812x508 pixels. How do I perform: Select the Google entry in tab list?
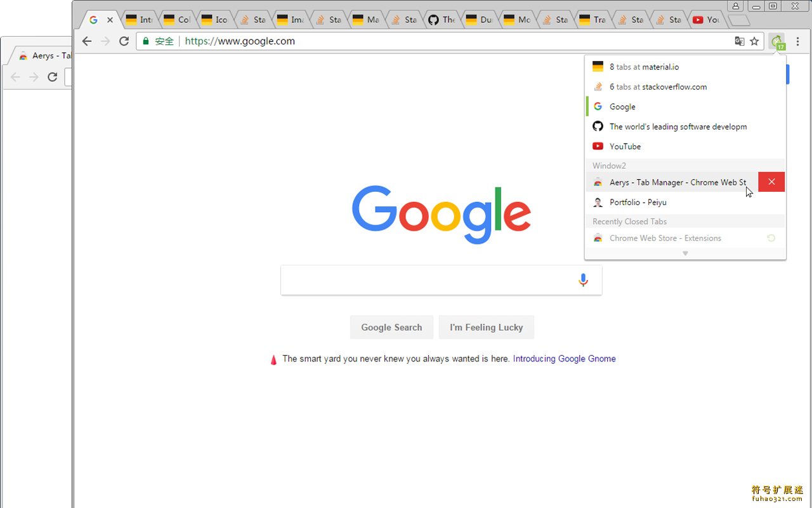(x=685, y=107)
